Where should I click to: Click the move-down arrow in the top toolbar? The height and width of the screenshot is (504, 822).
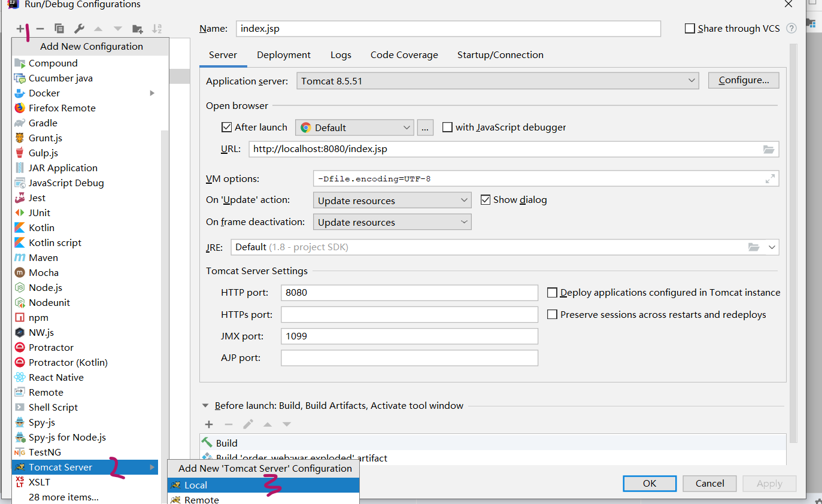118,28
